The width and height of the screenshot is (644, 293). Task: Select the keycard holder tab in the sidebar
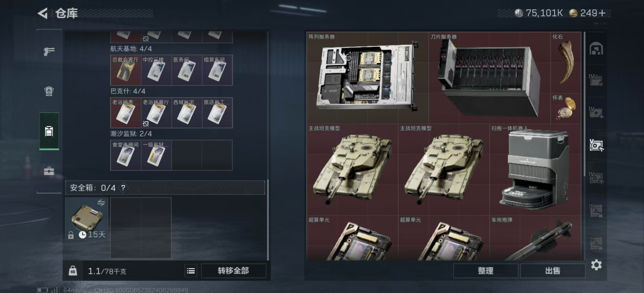(49, 131)
